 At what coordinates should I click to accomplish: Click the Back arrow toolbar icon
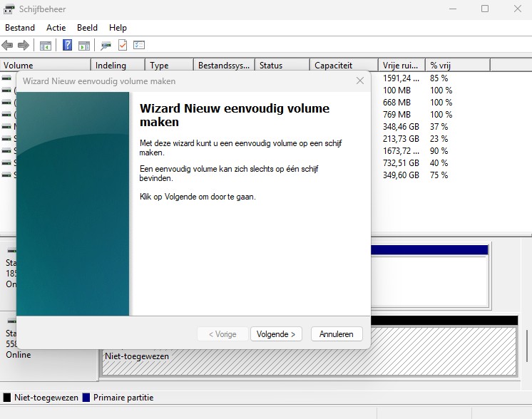point(7,45)
